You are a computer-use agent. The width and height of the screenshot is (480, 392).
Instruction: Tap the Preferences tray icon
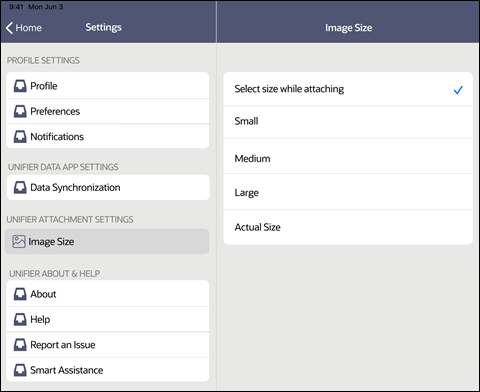[20, 111]
